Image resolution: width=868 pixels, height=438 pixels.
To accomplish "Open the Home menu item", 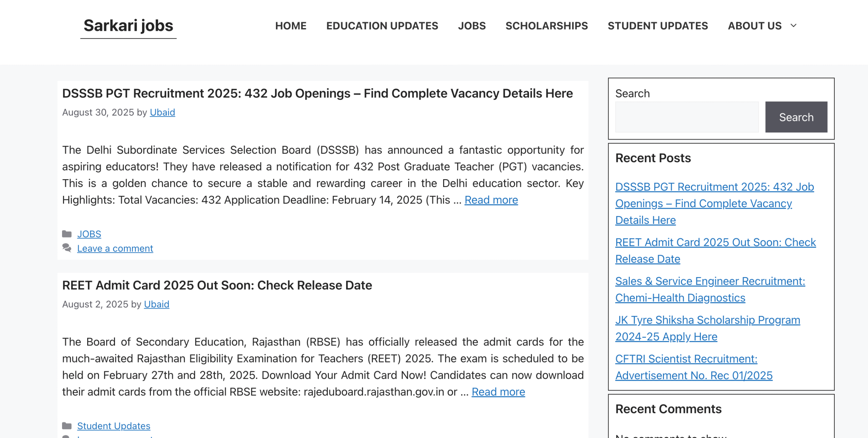I will coord(291,26).
